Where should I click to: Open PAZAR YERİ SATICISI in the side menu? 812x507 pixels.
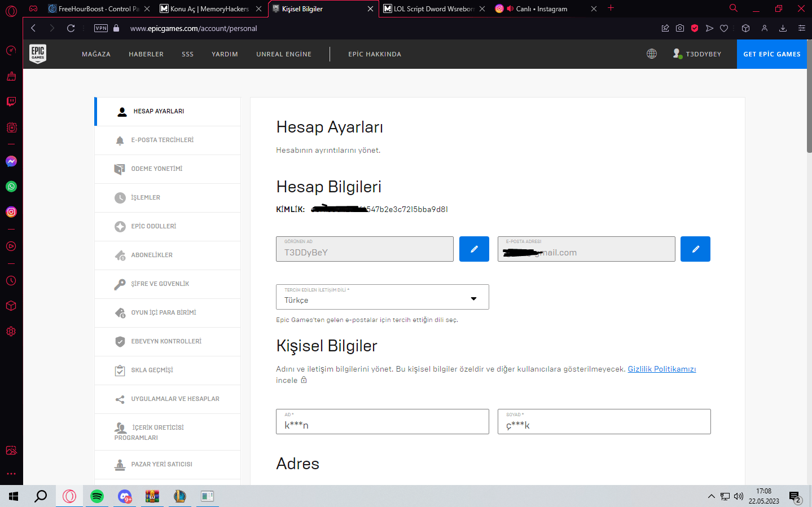point(168,465)
